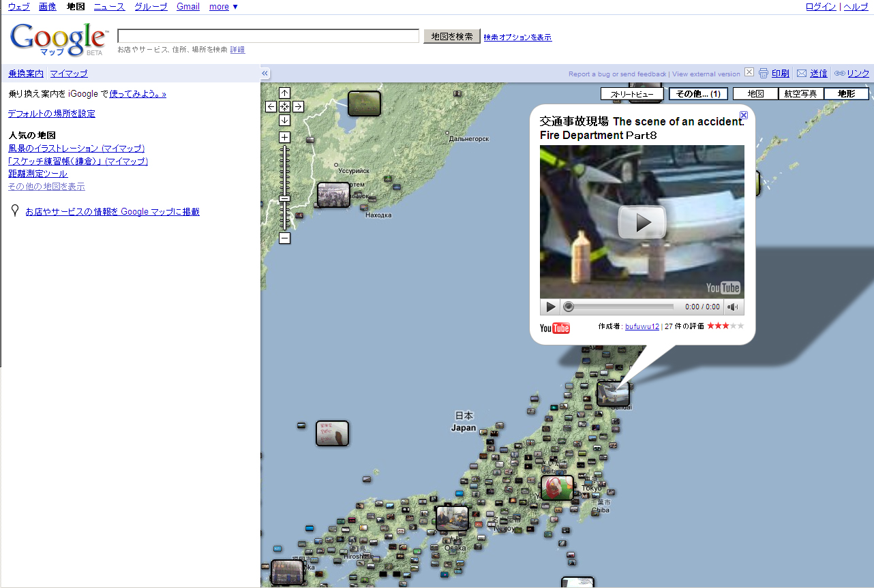Mute the video with speaker icon
This screenshot has width=874, height=588.
(732, 307)
